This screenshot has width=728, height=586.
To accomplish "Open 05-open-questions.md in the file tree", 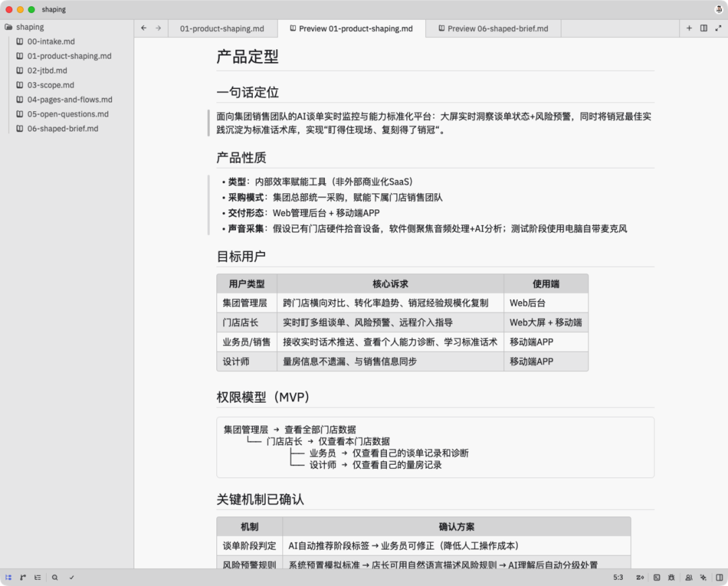I will click(68, 114).
